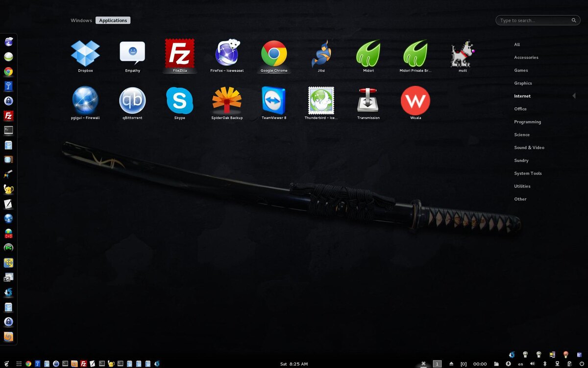
Task: Click the power icon in bottom panel
Action: click(582, 364)
